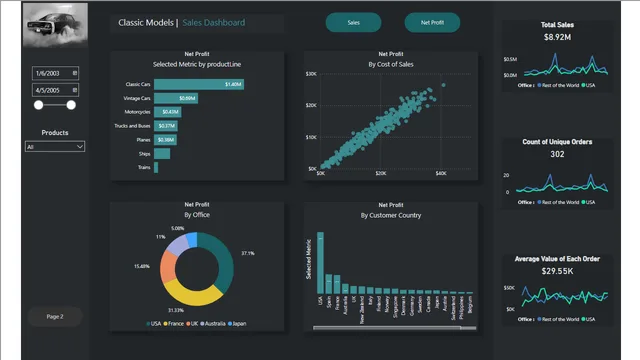
Task: Select the France column in Customer Country chart
Action: pos(337,284)
